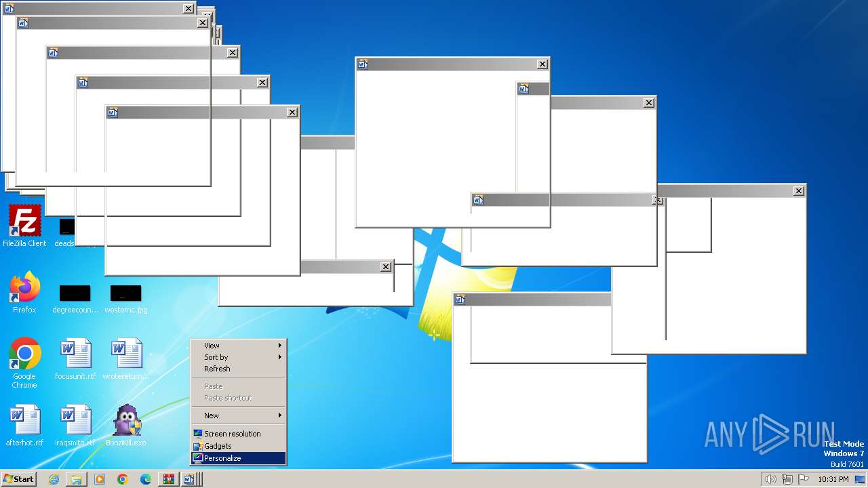Screen dimensions: 868x488
Task: Launch Internet Explorer from the taskbar
Action: click(54, 479)
